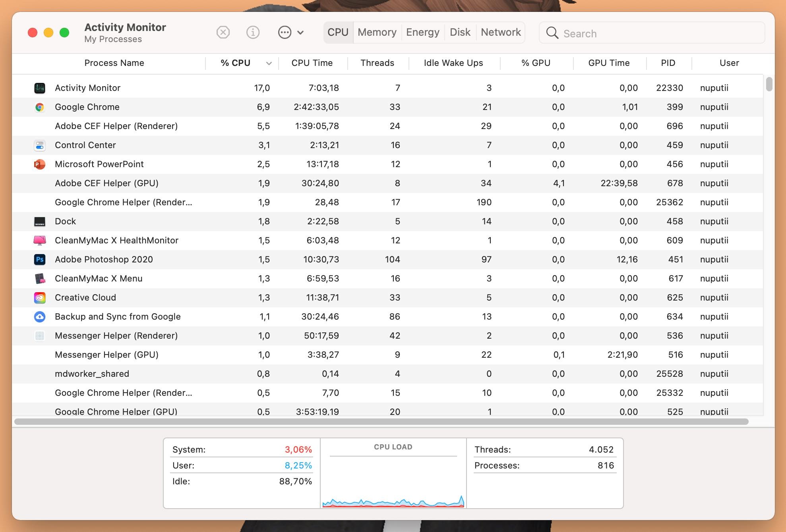Click the more options ellipsis icon

click(285, 33)
